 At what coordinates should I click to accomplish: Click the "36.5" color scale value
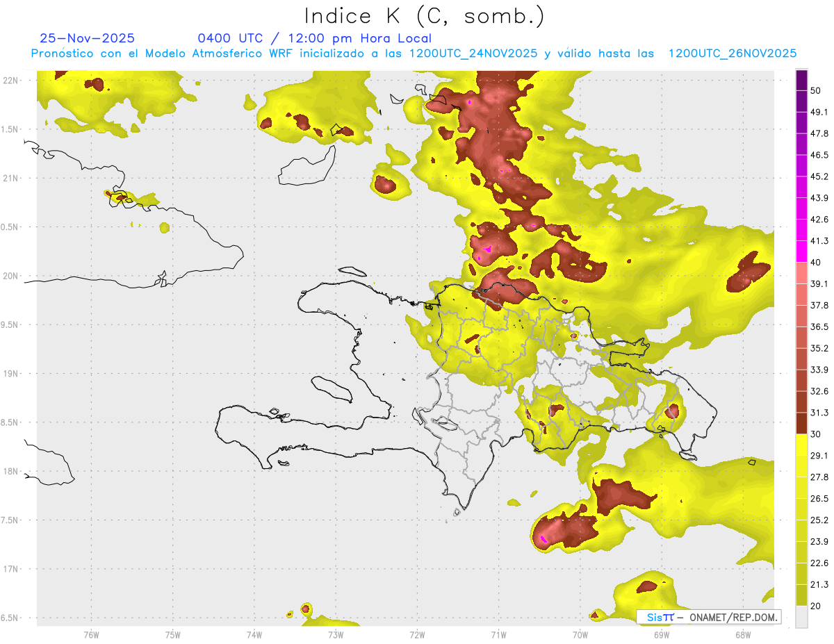[819, 327]
